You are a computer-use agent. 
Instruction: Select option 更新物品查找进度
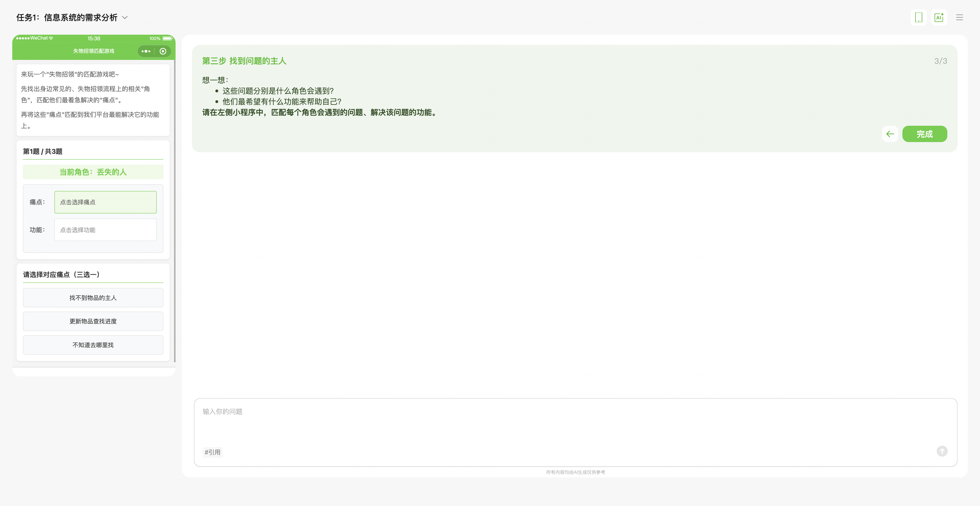pos(93,321)
